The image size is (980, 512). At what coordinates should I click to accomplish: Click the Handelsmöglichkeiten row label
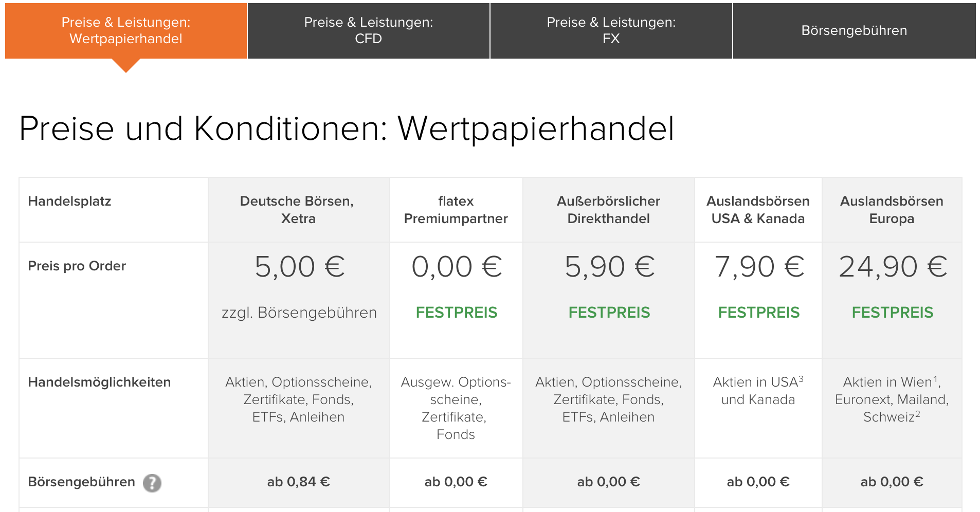99,382
